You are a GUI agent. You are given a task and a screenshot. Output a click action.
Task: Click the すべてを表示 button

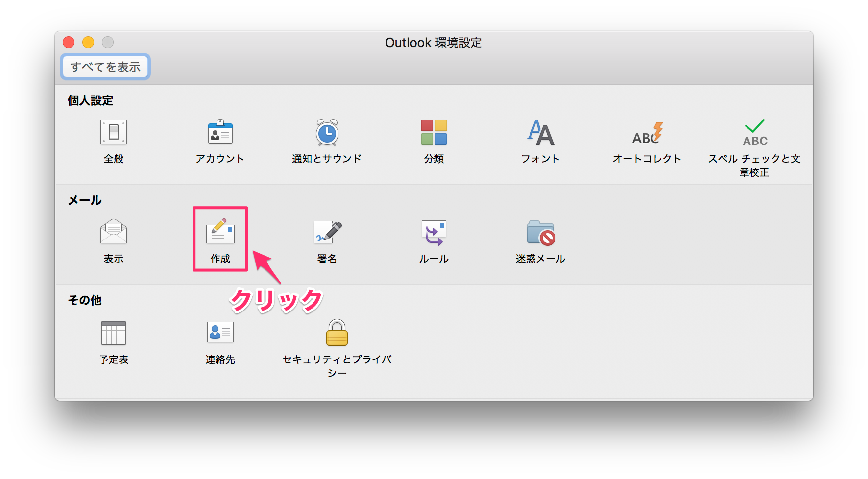(x=105, y=67)
